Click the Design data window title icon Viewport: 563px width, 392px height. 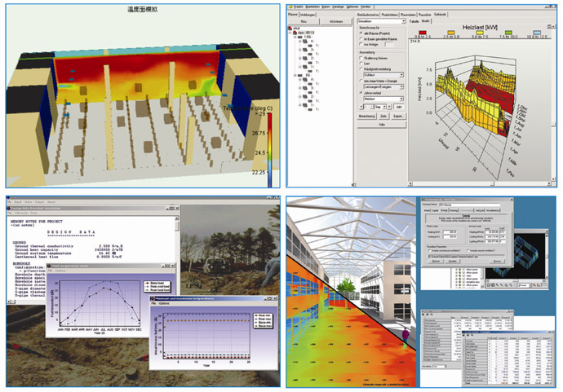[x=9, y=208]
